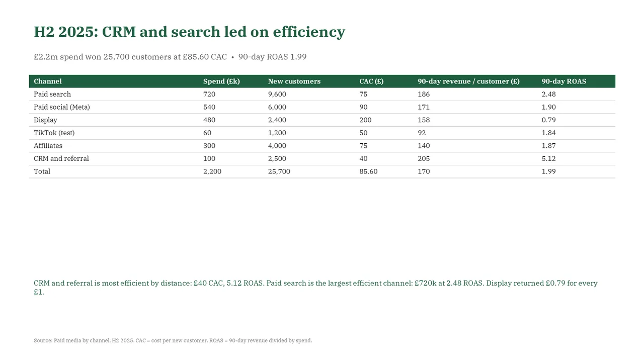Click Total new customers 25,700
Viewport: 644px width, 362px height.
tap(279, 171)
